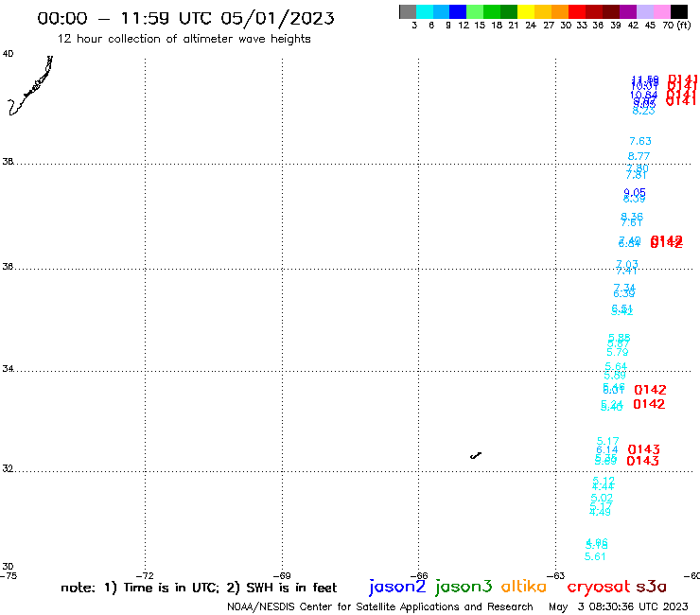
Task: Click the 0143 time label beside 6.14
Action: click(644, 449)
